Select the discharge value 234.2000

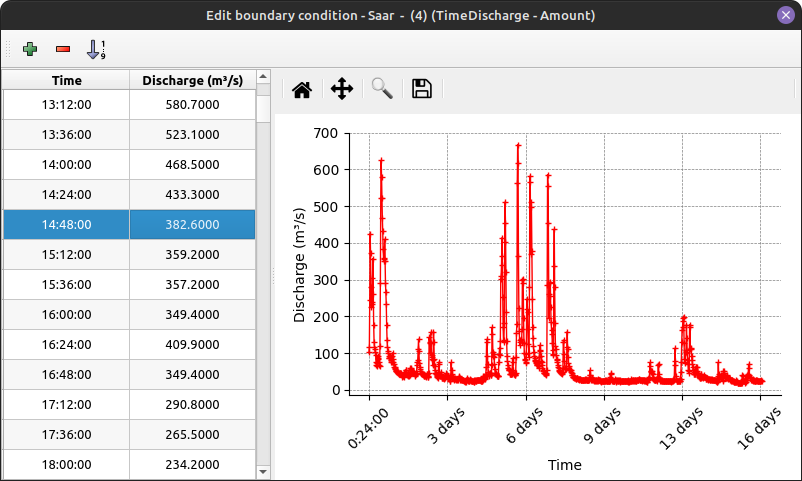coord(192,464)
